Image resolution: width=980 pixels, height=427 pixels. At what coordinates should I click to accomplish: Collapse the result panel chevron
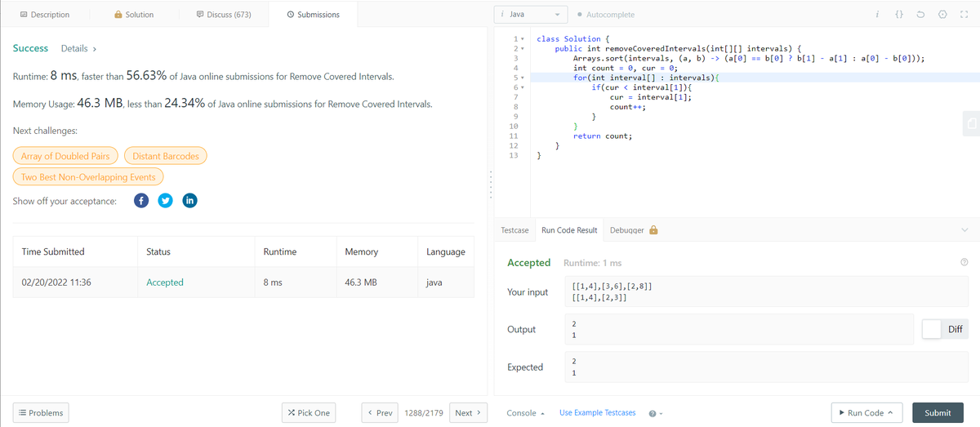pos(964,230)
